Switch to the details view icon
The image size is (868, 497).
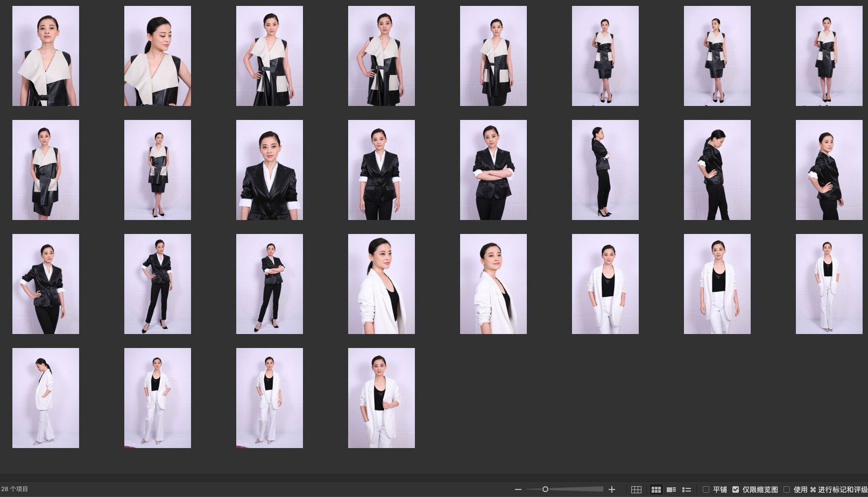pyautogui.click(x=671, y=489)
